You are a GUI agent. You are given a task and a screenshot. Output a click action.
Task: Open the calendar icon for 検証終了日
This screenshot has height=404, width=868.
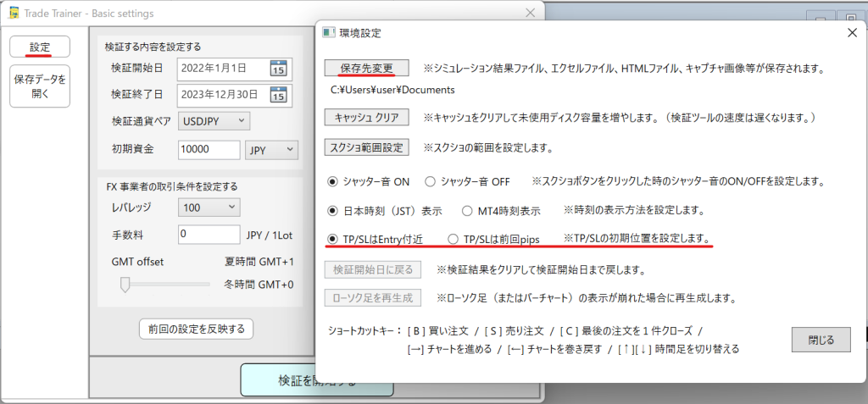tap(278, 95)
